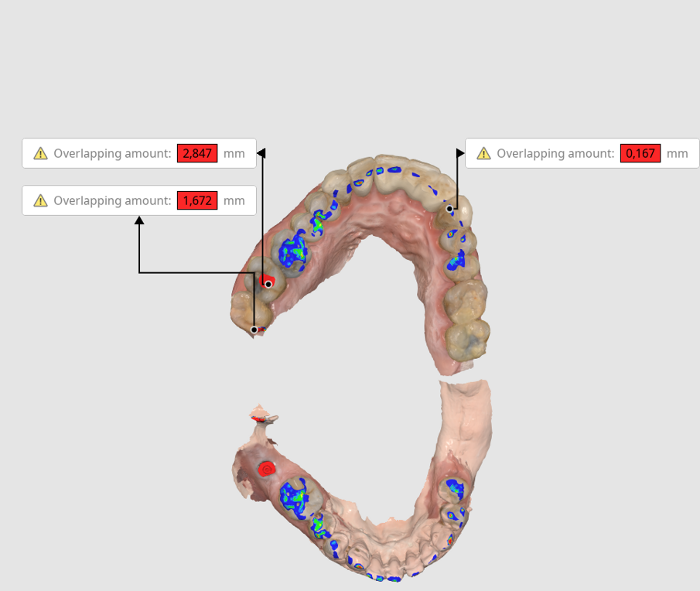
Task: Click the small red fragment above lower jaw
Action: (257, 418)
